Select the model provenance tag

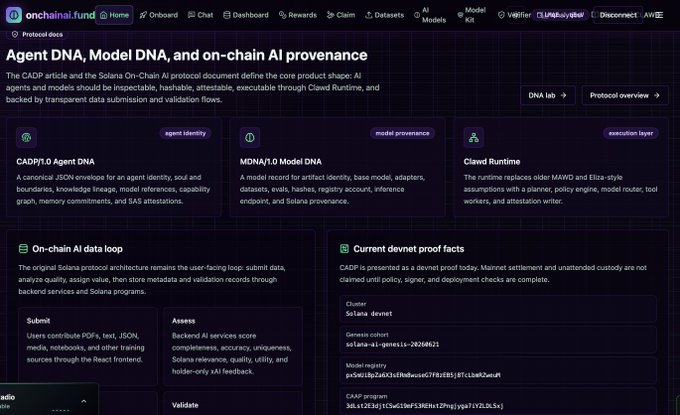click(x=402, y=133)
